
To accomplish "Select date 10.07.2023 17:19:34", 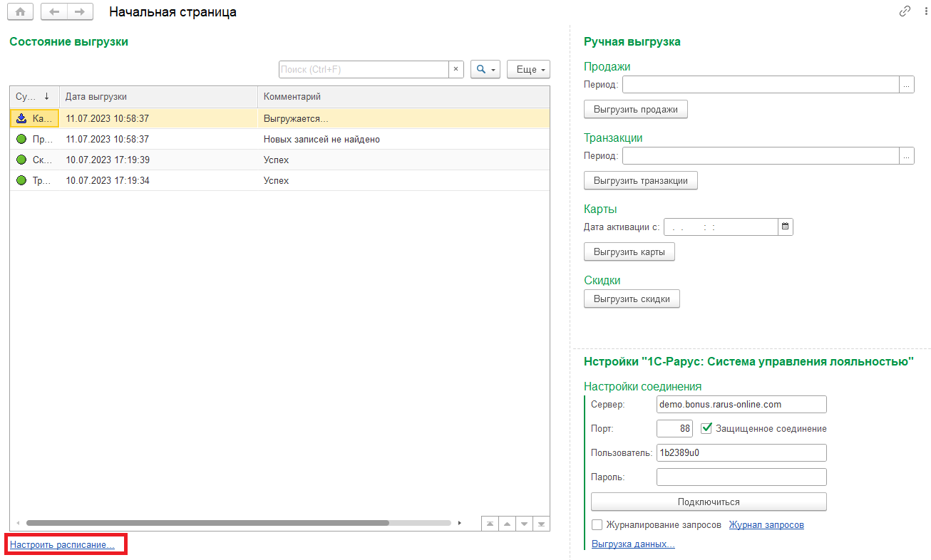I will 158,180.
